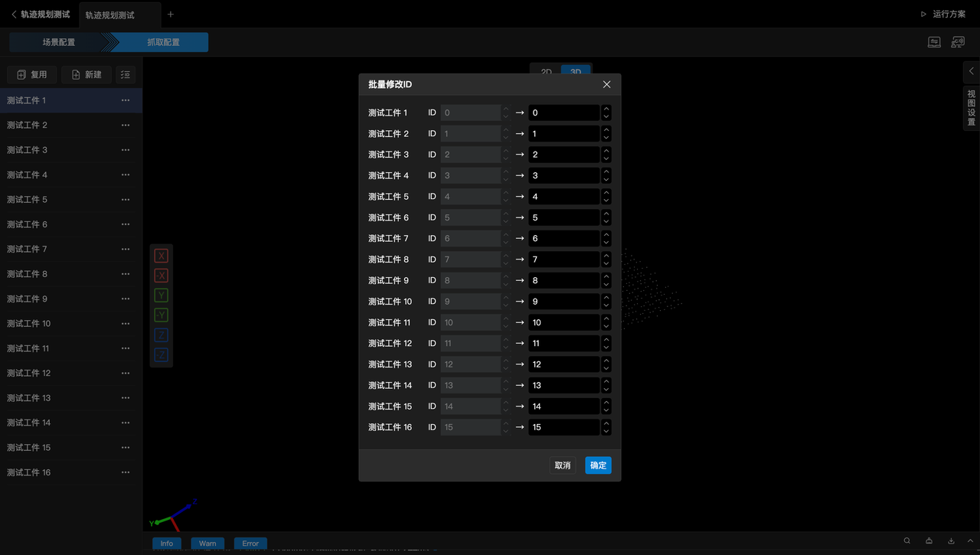Click the new ID field for 测试工件 16
The width and height of the screenshot is (980, 555).
point(563,427)
